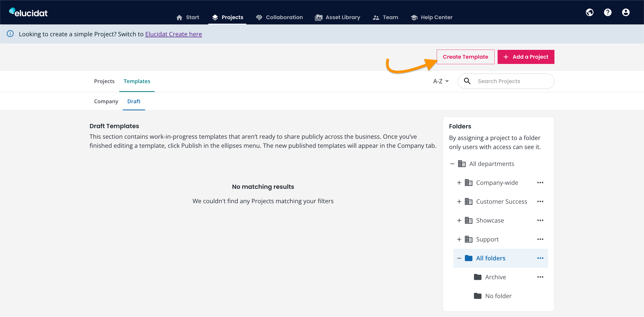This screenshot has width=644, height=317.
Task: Select the Draft sub-tab
Action: coord(134,101)
